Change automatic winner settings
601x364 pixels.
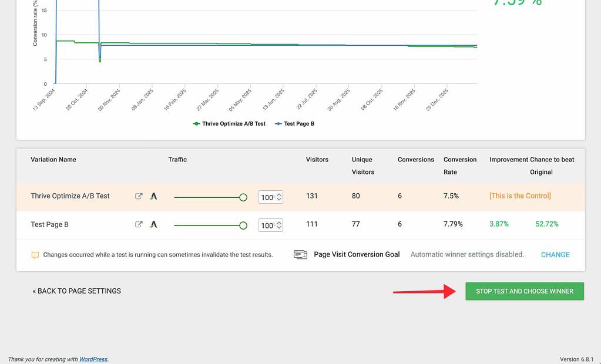[x=555, y=255]
